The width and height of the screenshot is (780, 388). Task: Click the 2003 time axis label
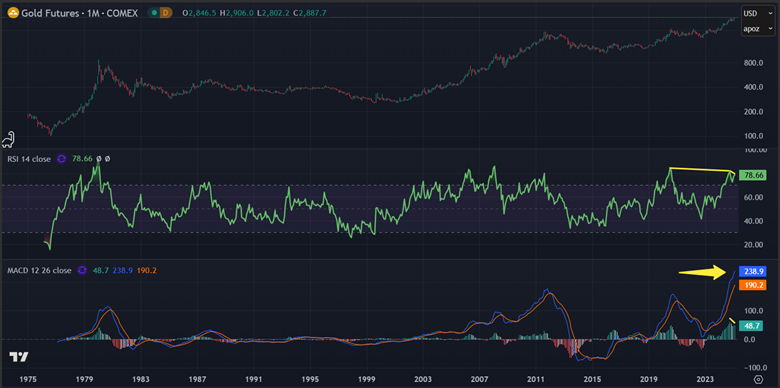[423, 379]
